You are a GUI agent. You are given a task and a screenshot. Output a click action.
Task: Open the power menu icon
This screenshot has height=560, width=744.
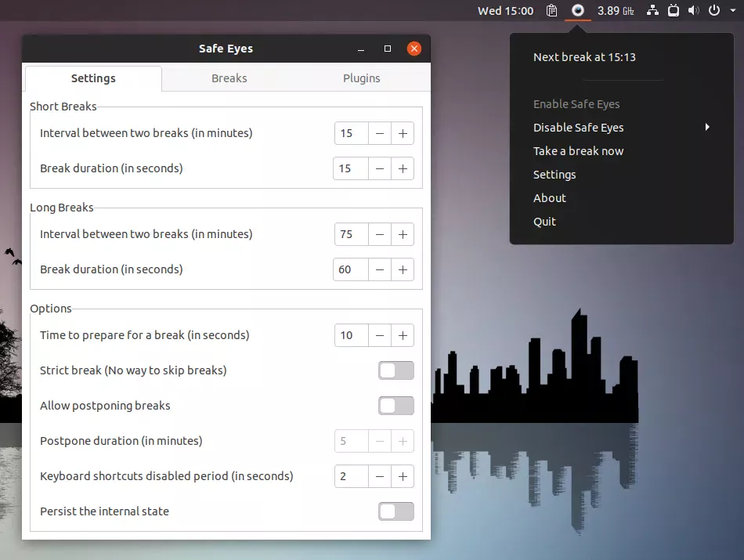click(714, 11)
